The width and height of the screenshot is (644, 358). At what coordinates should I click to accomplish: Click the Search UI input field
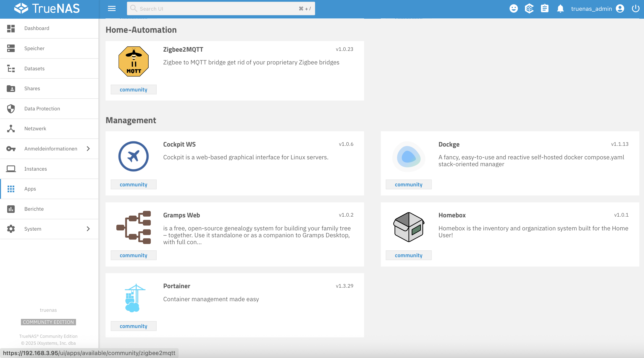221,9
